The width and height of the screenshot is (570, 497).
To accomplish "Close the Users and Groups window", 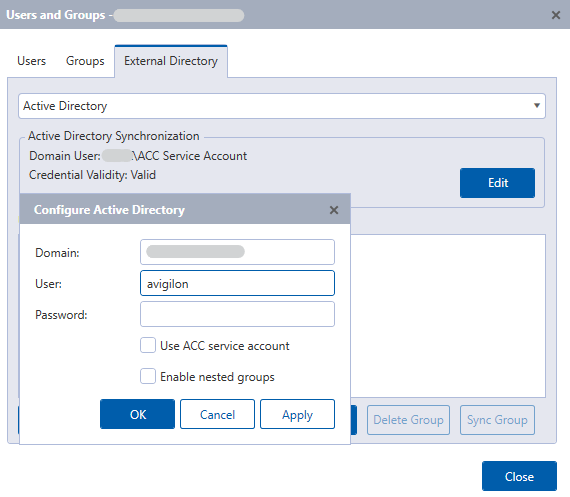I will (x=555, y=15).
